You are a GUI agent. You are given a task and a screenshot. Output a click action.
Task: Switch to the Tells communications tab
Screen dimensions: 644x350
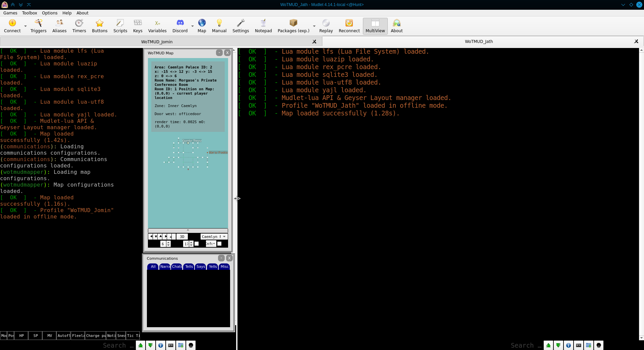click(189, 266)
